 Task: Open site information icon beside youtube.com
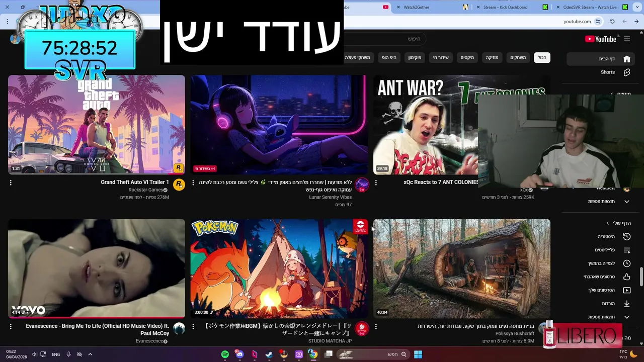598,22
